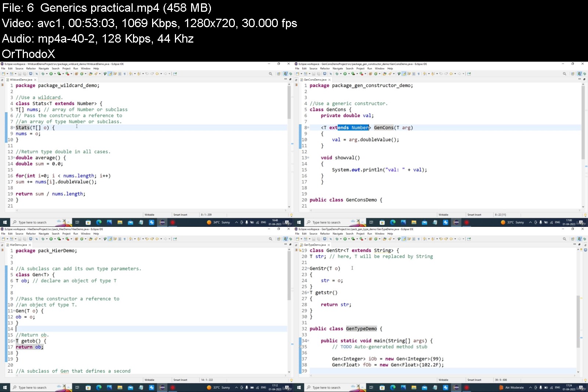Select Debug perspective icon in WildcardDemo window
The height and width of the screenshot is (392, 588).
tap(291, 73)
